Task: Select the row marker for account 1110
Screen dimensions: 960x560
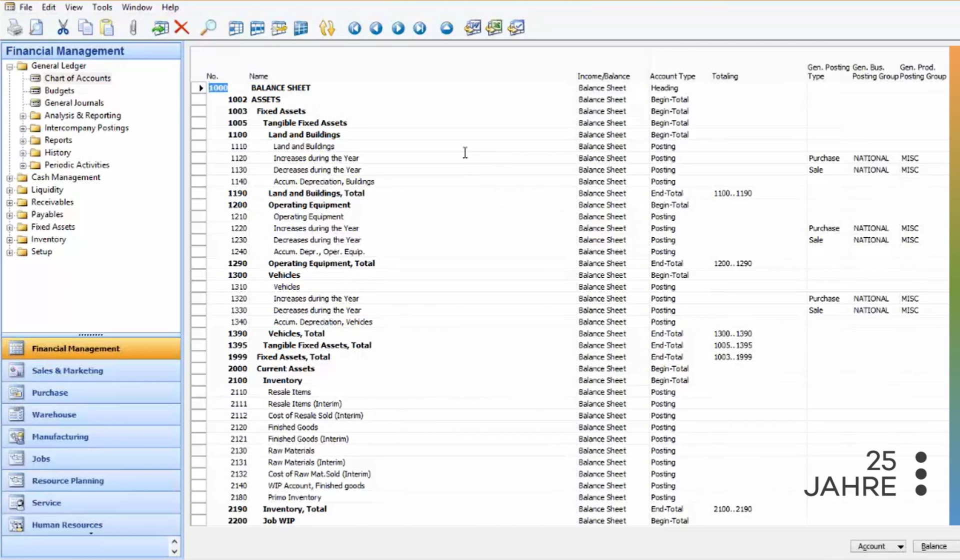Action: [x=198, y=146]
